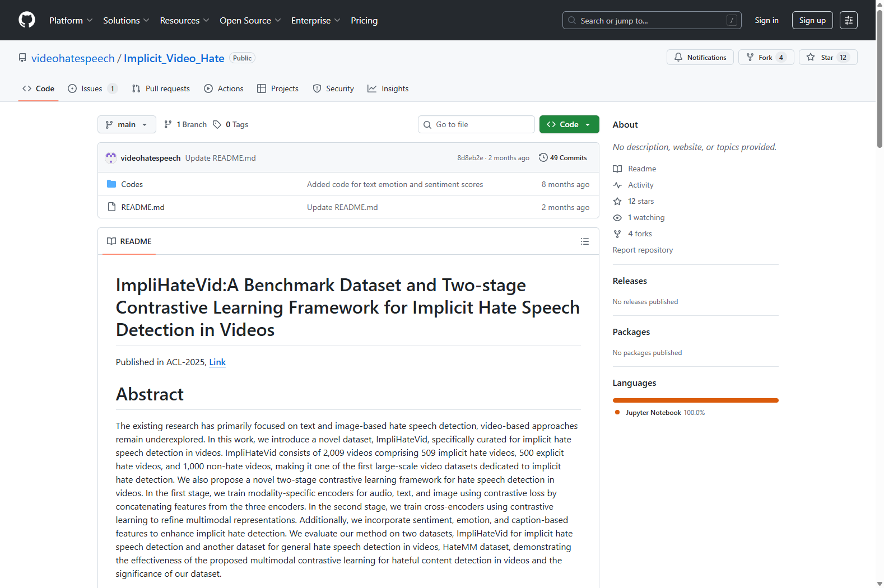Click the search magnifier icon in header
Image resolution: width=884 pixels, height=588 pixels.
coord(572,20)
